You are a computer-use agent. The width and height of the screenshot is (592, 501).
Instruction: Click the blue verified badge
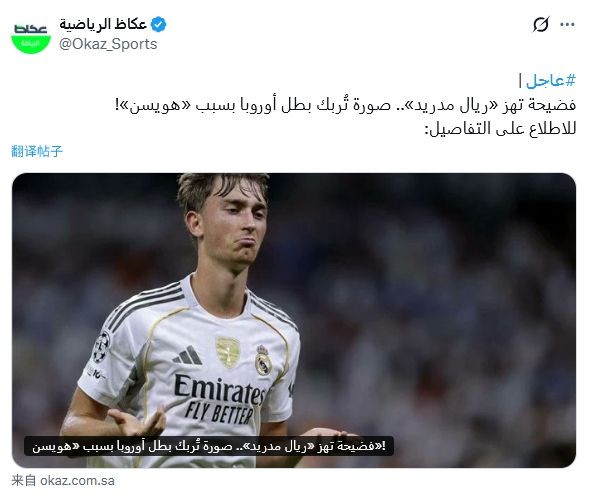(158, 25)
